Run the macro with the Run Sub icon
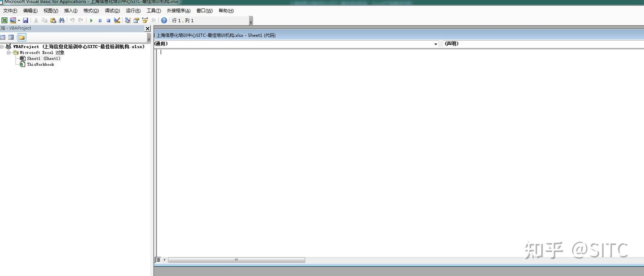This screenshot has height=276, width=644. [91, 20]
